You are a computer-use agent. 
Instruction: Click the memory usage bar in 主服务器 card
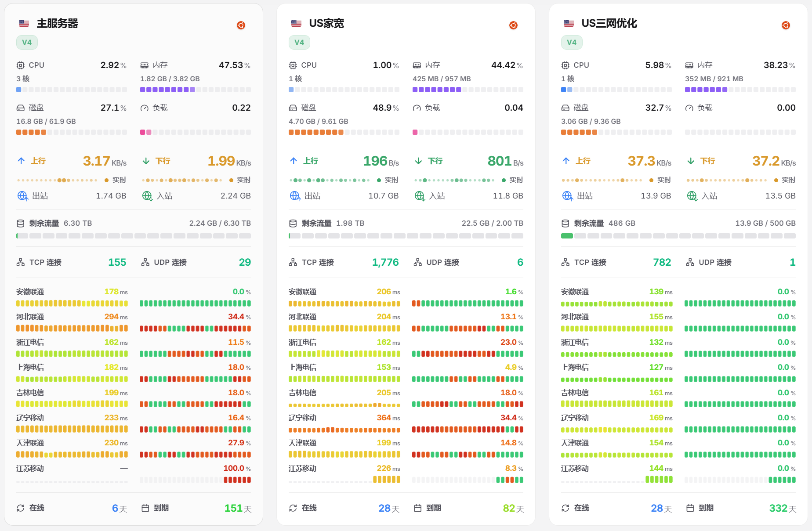pos(196,90)
